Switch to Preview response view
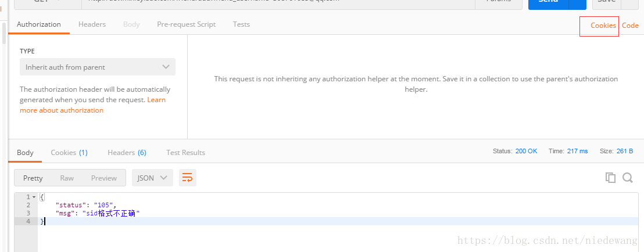Image resolution: width=644 pixels, height=252 pixels. [x=104, y=178]
